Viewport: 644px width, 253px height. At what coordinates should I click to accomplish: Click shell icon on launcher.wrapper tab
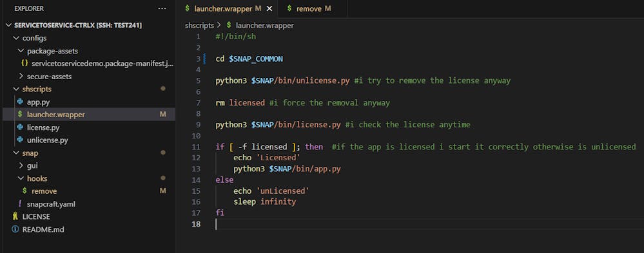pyautogui.click(x=188, y=8)
